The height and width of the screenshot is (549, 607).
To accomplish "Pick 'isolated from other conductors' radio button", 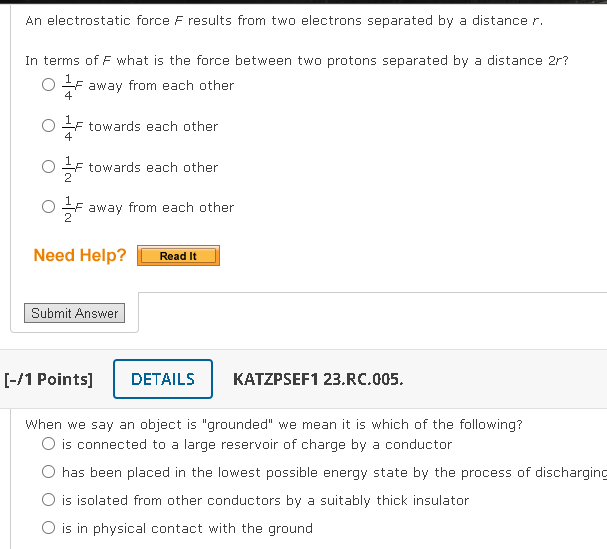I will [48, 500].
